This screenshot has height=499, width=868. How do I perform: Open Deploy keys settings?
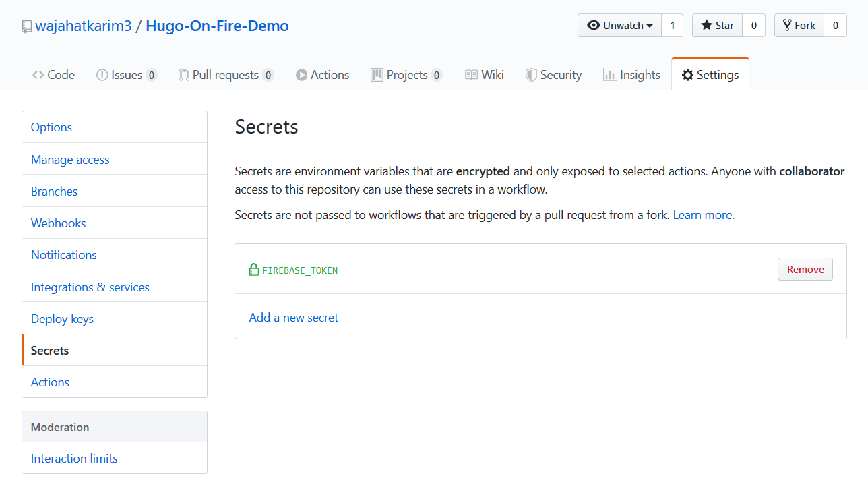[115, 318]
